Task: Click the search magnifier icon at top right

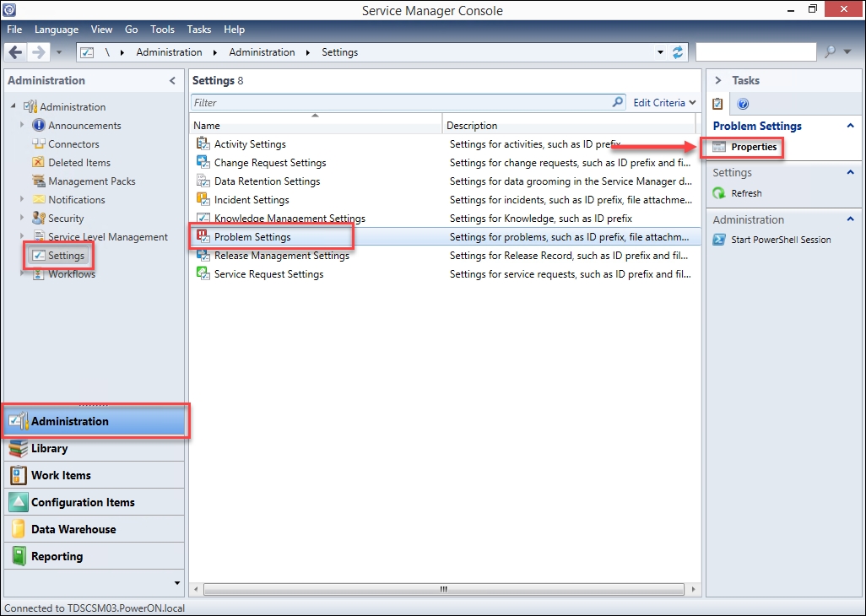Action: (x=830, y=51)
